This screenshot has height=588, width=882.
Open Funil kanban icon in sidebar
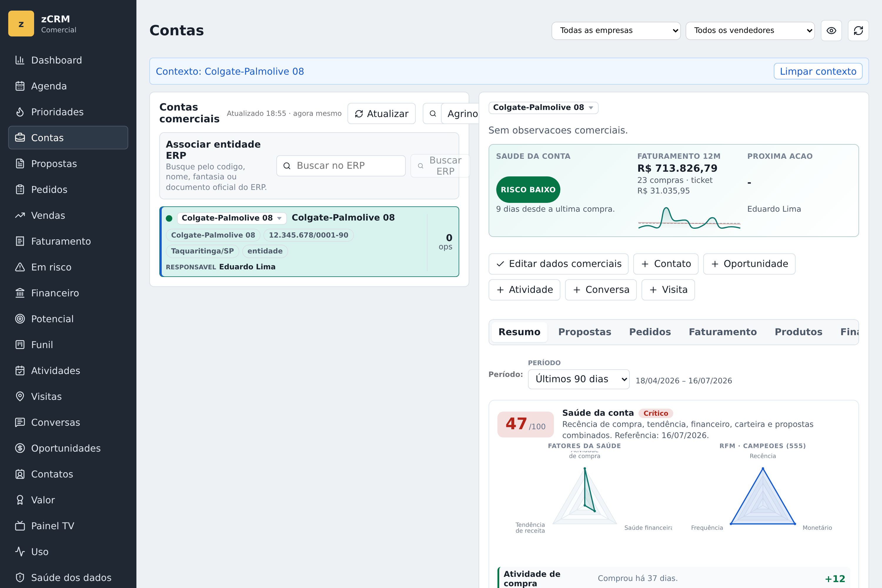pos(20,345)
